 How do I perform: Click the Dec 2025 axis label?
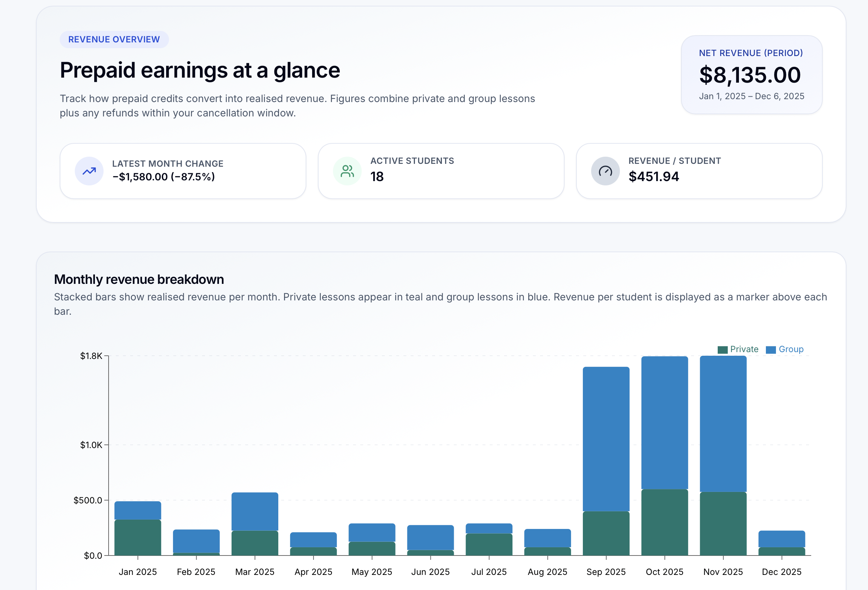[x=782, y=571]
